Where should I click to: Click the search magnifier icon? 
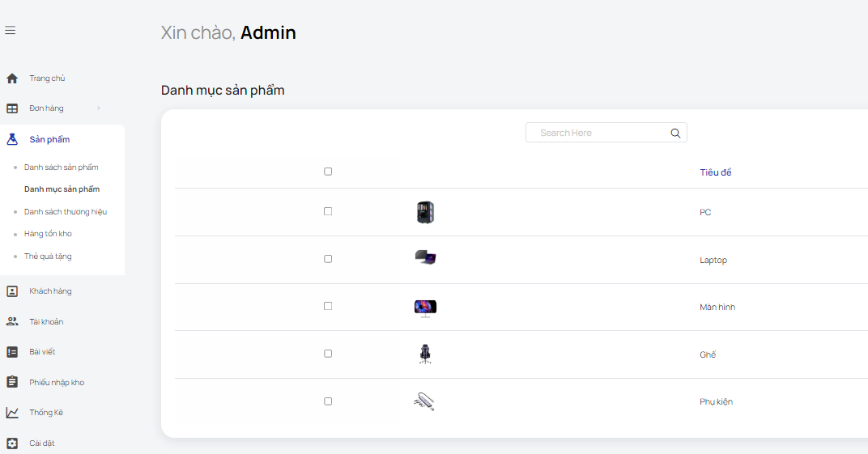(x=675, y=133)
